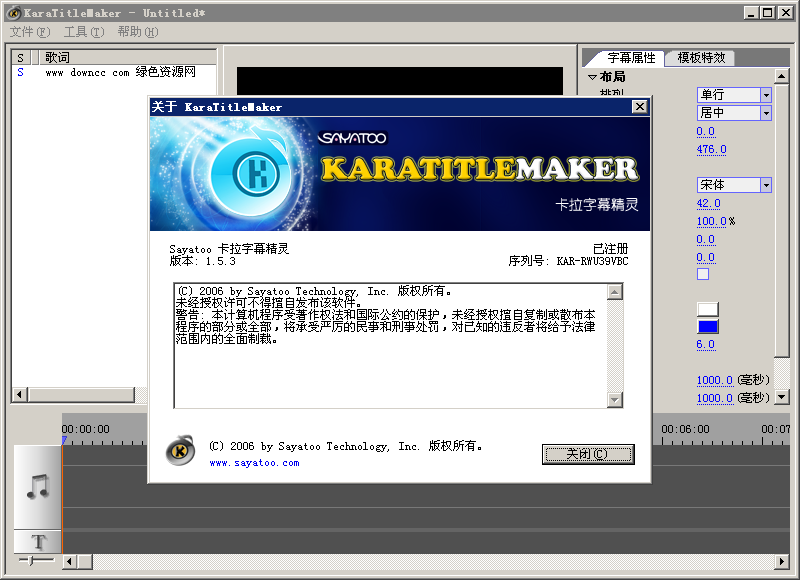Viewport: 800px width, 580px height.
Task: Click the T text track icon
Action: 38,542
